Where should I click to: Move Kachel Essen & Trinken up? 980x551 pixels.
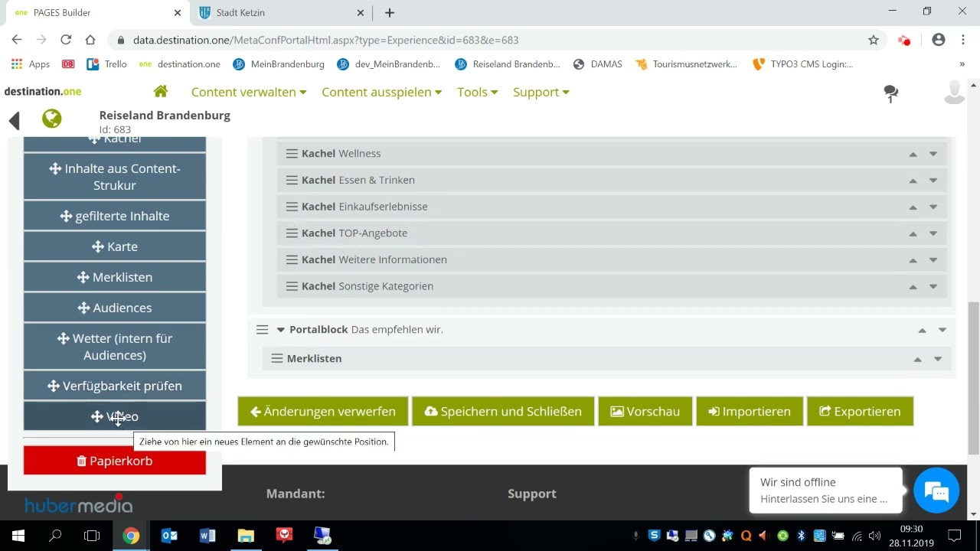pos(913,181)
